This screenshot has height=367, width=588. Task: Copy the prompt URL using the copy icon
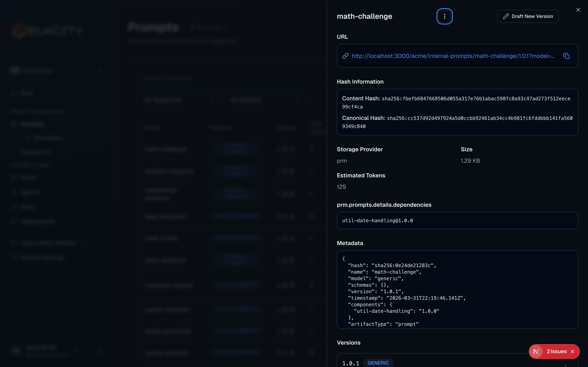click(x=566, y=56)
